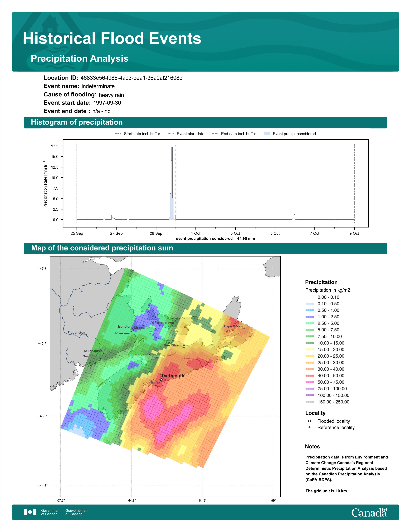Click the Riverview label on the map
The height and width of the screenshot is (532, 411).
point(123,333)
